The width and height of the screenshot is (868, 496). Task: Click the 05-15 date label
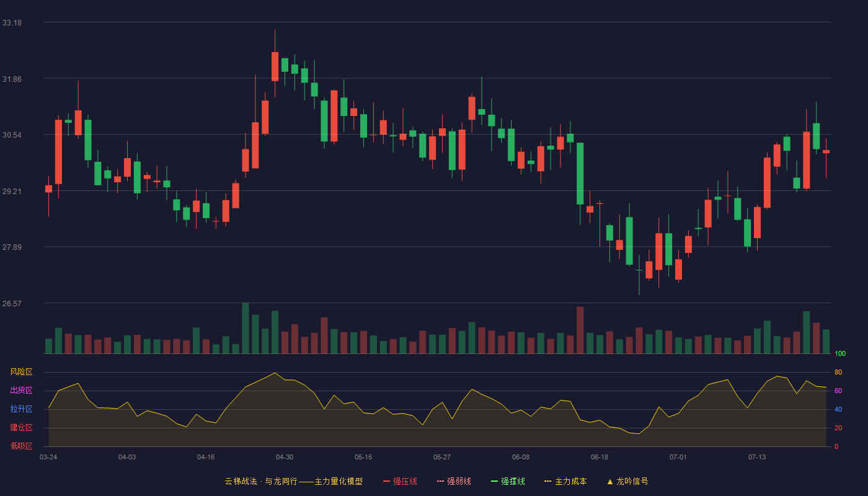pos(363,457)
